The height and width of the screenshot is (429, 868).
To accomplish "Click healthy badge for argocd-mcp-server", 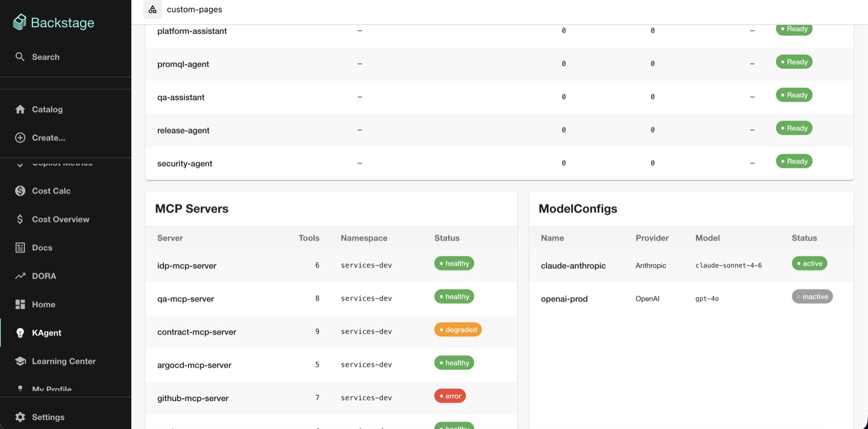I will point(454,363).
